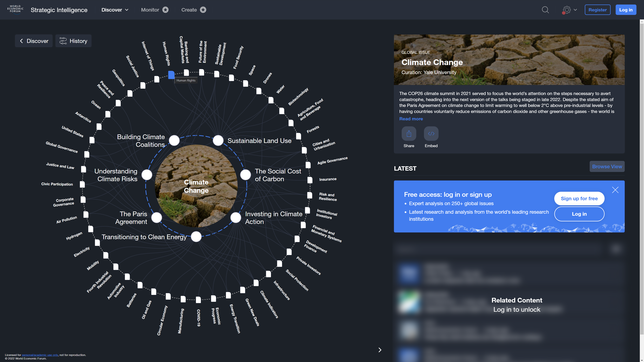Click the Air Pollution topic node
Screen dimensions: 644x362
[x=86, y=215]
